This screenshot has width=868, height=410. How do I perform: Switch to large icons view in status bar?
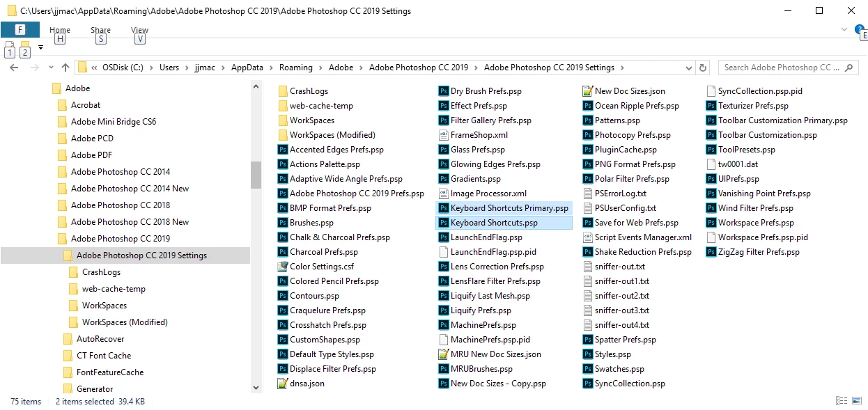tap(856, 401)
